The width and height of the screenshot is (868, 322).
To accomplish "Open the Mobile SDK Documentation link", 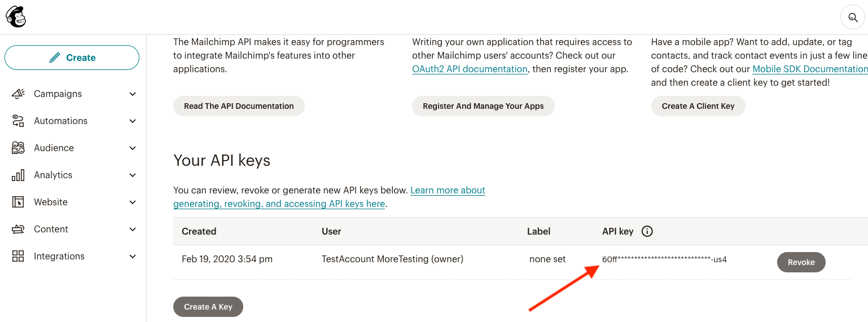I will (810, 69).
